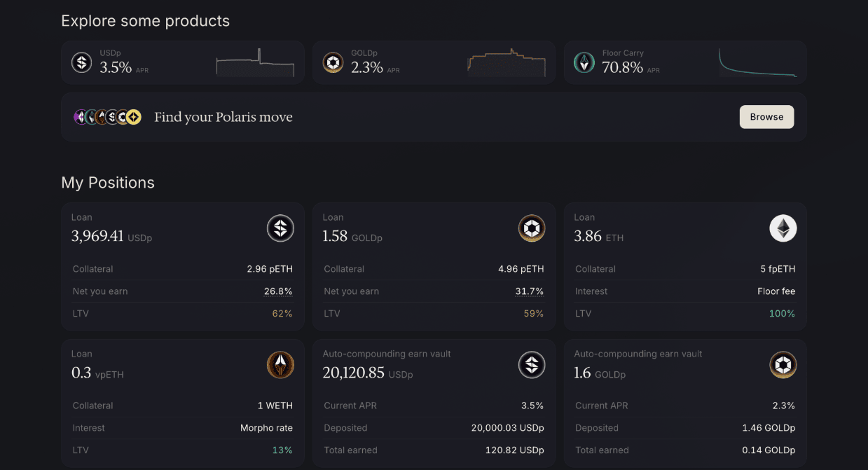This screenshot has width=868, height=470.
Task: Click the vpETH icon on the 0.3 loan card
Action: point(280,365)
